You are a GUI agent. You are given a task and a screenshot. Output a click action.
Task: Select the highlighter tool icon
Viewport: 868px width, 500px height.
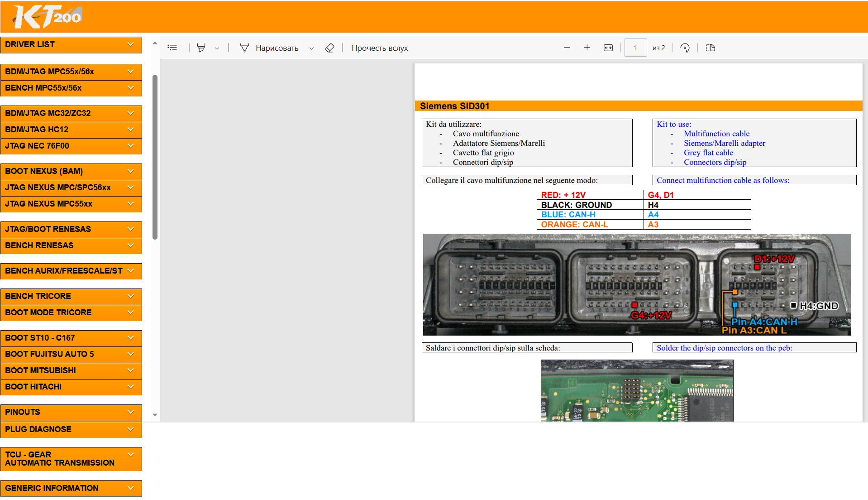[x=201, y=48]
